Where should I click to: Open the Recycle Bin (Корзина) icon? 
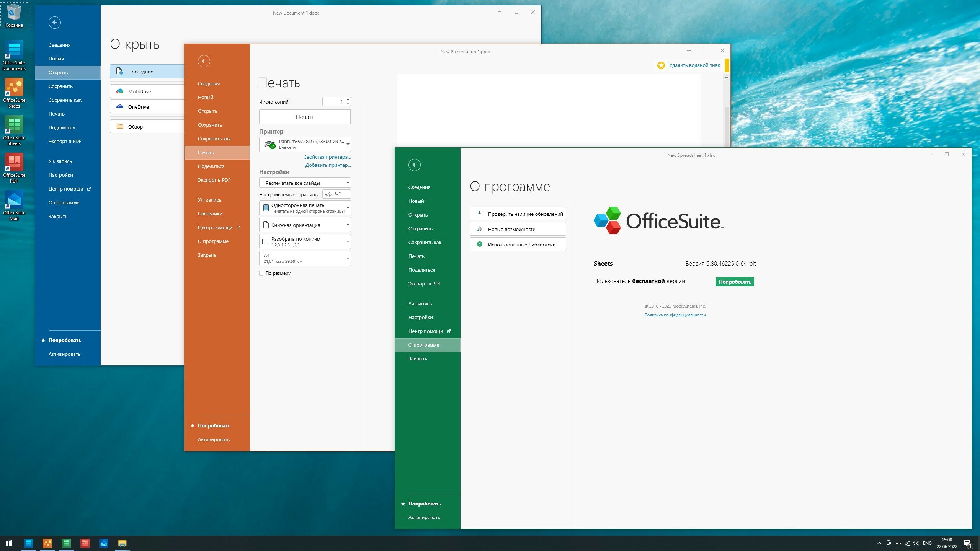[14, 15]
